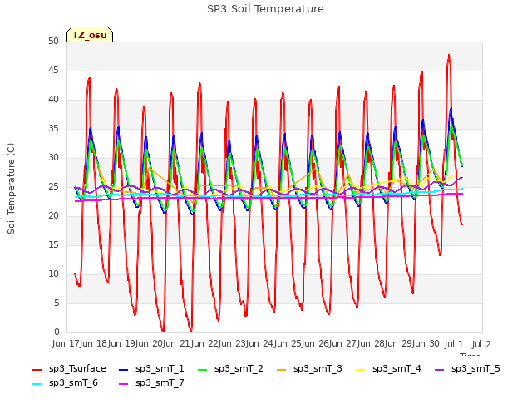Toggle the sp3_smT_1 legend entry
Viewport: 532px width, 399px height.
151,369
